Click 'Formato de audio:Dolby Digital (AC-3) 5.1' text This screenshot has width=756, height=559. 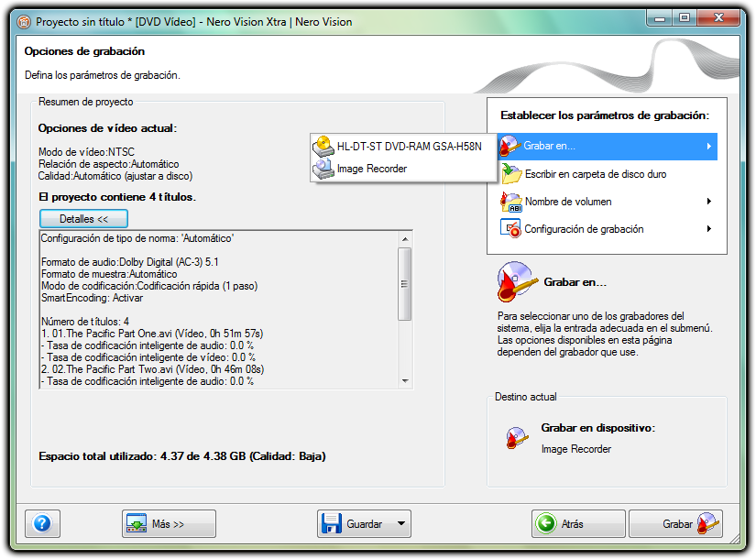pos(130,262)
